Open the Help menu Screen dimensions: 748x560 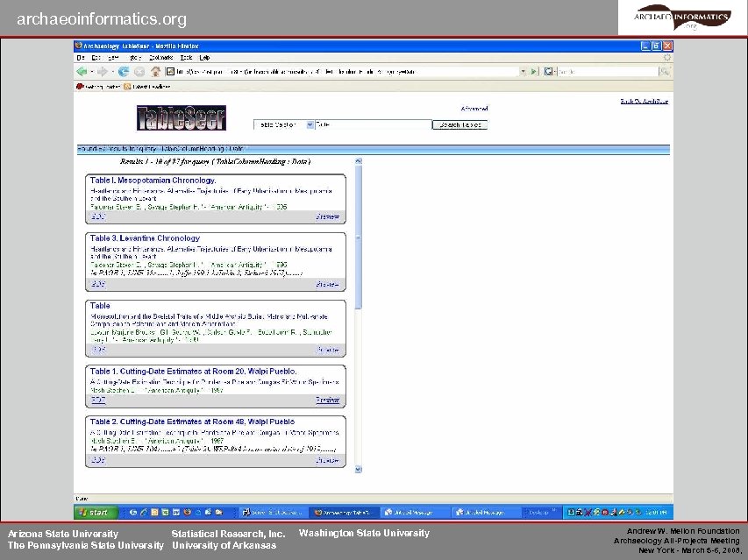click(x=204, y=58)
